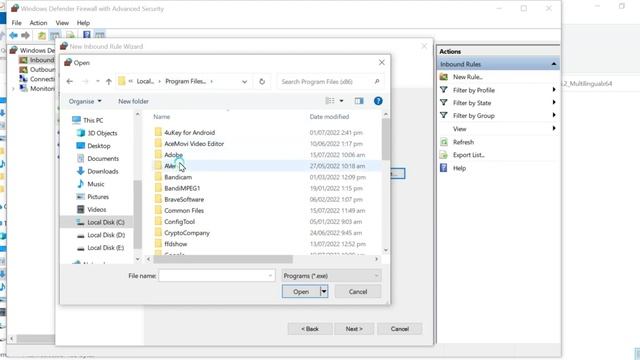The width and height of the screenshot is (640, 360).
Task: Open the Help menu
Action: point(83,23)
